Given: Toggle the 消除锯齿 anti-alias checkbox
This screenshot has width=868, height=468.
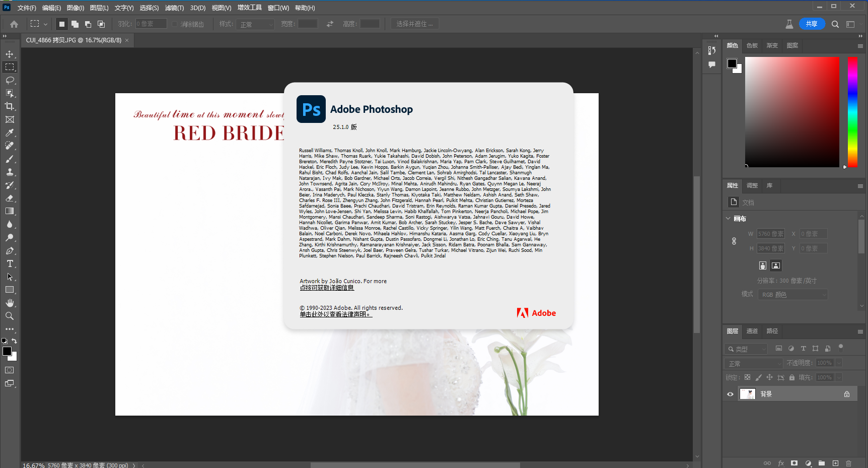Looking at the screenshot, I should pos(175,24).
